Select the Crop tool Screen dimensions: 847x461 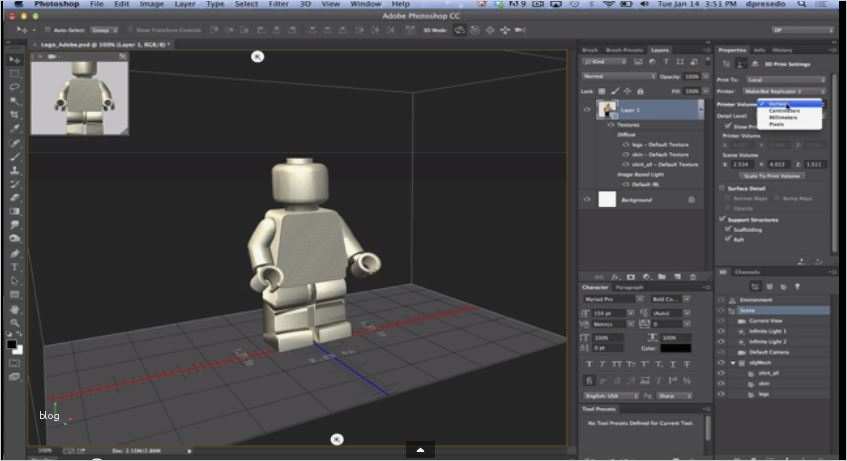pyautogui.click(x=15, y=115)
